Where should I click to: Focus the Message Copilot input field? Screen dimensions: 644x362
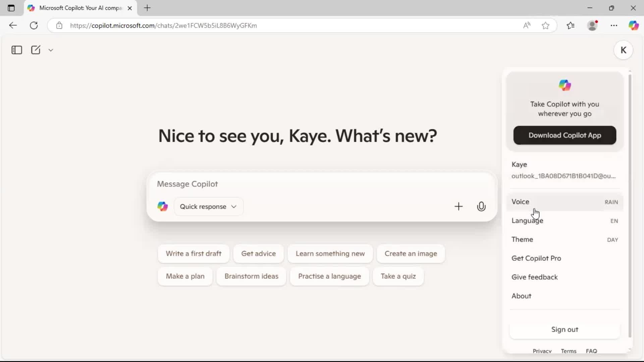pos(321,184)
